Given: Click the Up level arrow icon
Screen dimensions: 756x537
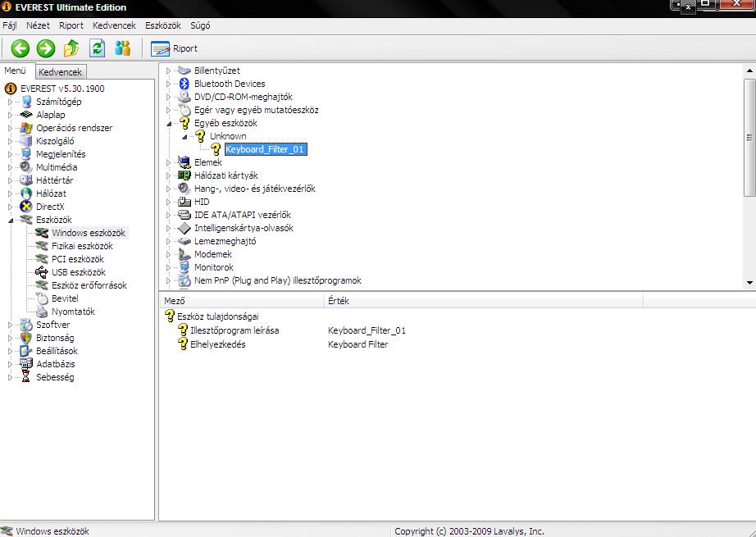Looking at the screenshot, I should click(71, 48).
